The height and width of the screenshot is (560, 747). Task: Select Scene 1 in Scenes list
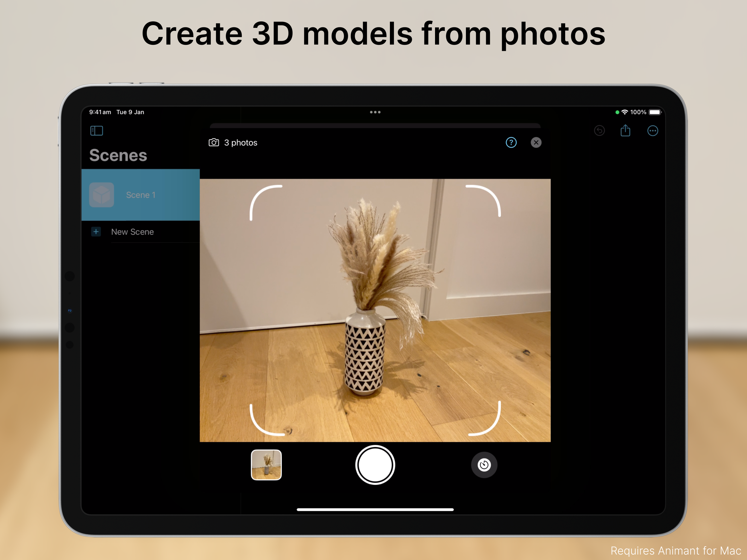141,195
